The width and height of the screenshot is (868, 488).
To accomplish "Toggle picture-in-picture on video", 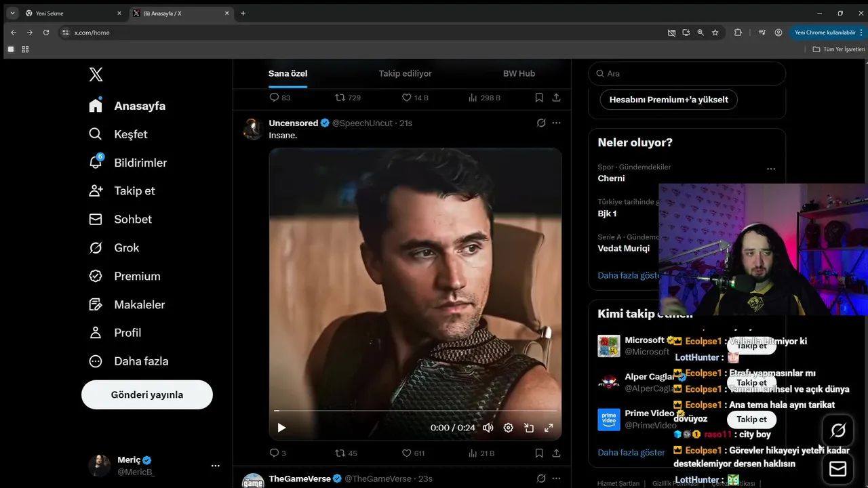I will pyautogui.click(x=529, y=428).
